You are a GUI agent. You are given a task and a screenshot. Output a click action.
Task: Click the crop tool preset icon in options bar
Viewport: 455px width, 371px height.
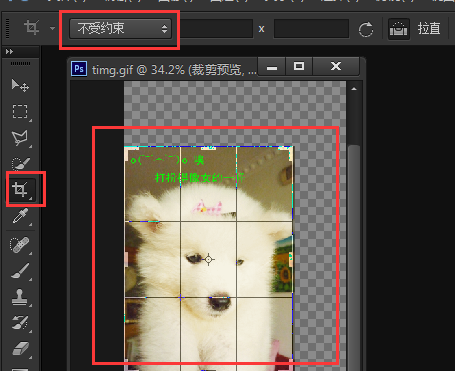[32, 27]
